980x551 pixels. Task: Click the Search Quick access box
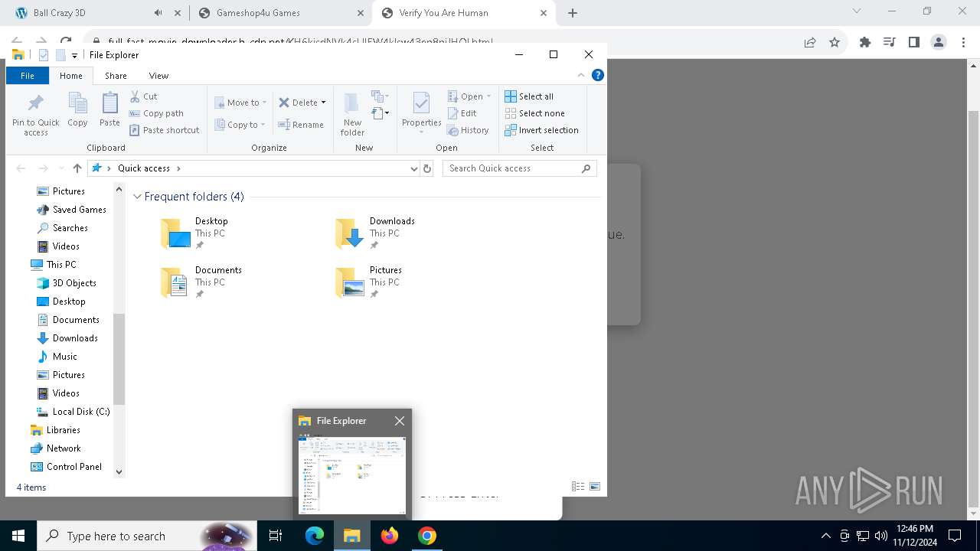[x=519, y=168]
